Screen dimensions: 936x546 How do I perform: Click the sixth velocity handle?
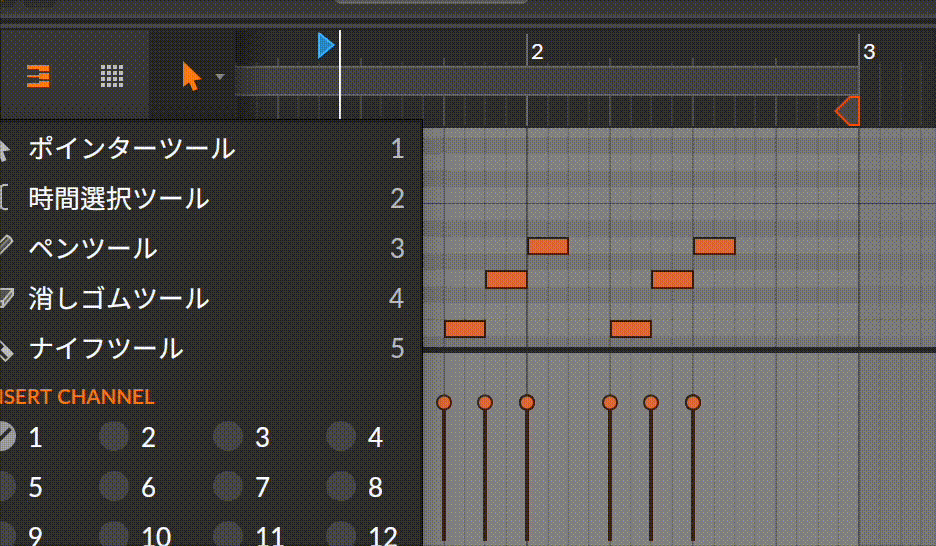pyautogui.click(x=692, y=402)
